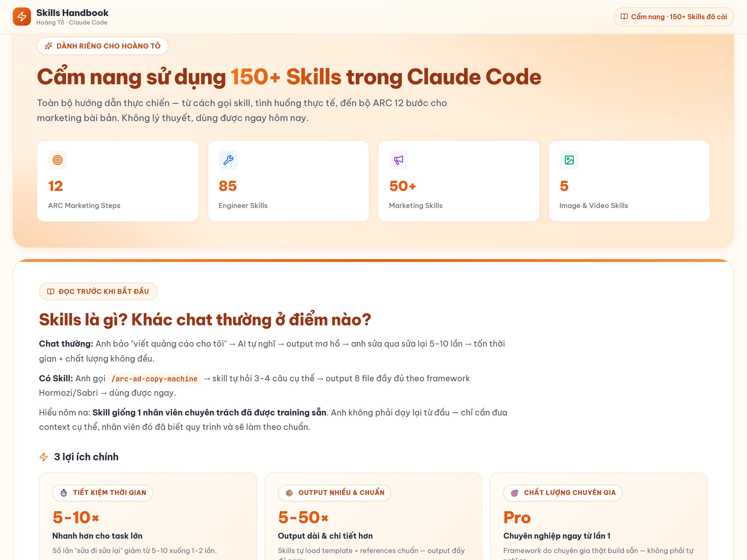Image resolution: width=747 pixels, height=560 pixels.
Task: Click the megaphone icon above 50+
Action: coord(399,160)
